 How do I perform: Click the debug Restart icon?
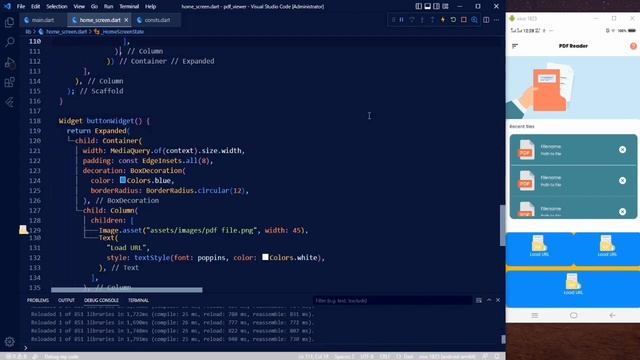coord(453,20)
